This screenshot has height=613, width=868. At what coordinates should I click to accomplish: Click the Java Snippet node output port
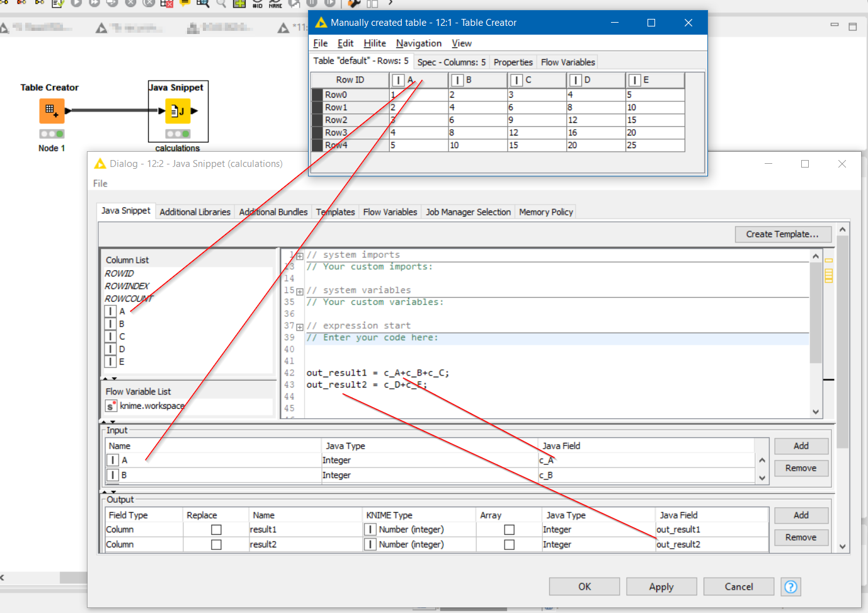coord(195,111)
